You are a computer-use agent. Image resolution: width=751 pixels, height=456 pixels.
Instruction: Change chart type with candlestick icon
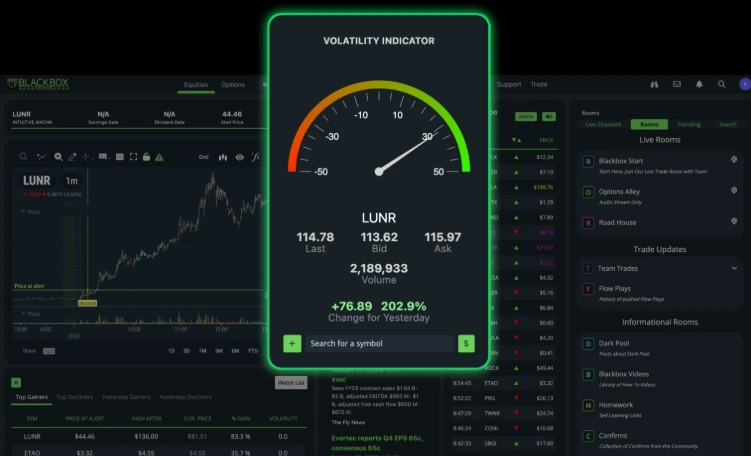coord(223,157)
